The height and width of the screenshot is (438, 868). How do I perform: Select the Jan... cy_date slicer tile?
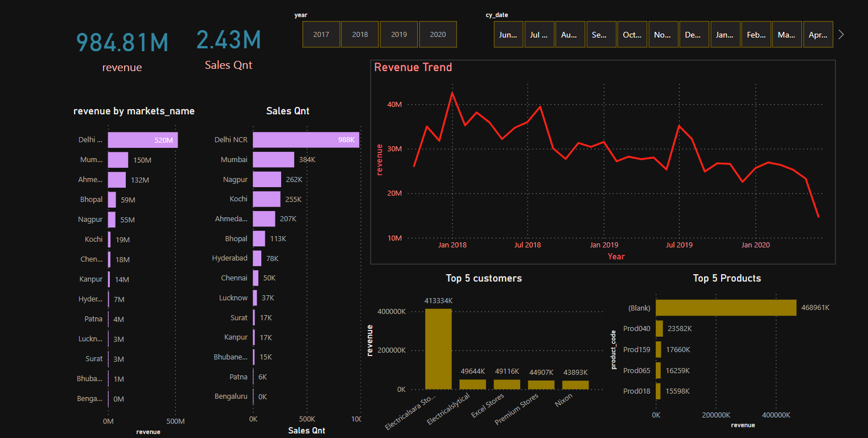tap(725, 35)
